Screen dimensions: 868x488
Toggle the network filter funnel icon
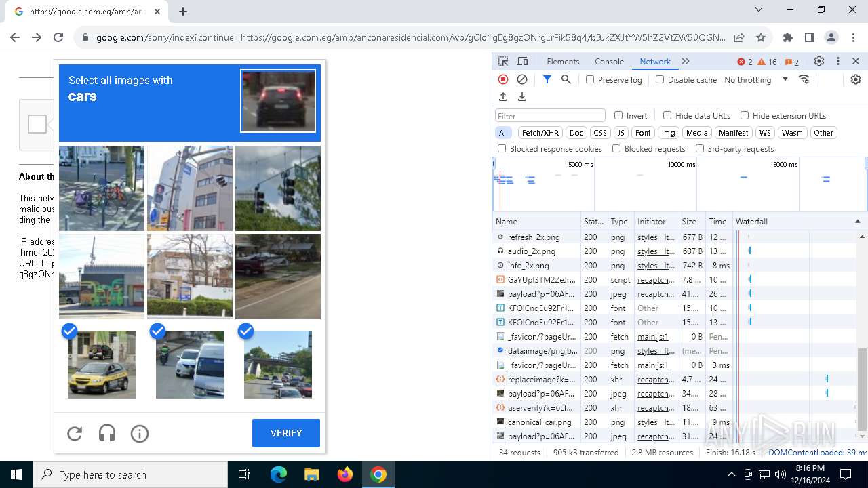547,79
